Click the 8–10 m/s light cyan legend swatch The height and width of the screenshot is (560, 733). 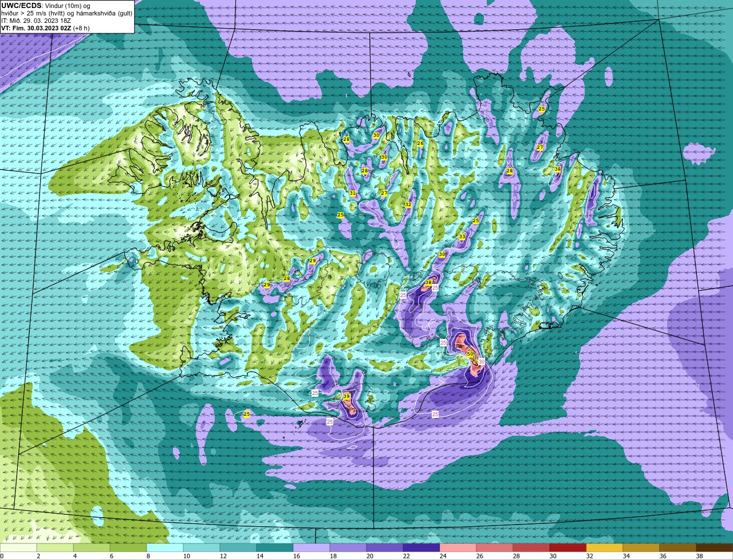(165, 548)
